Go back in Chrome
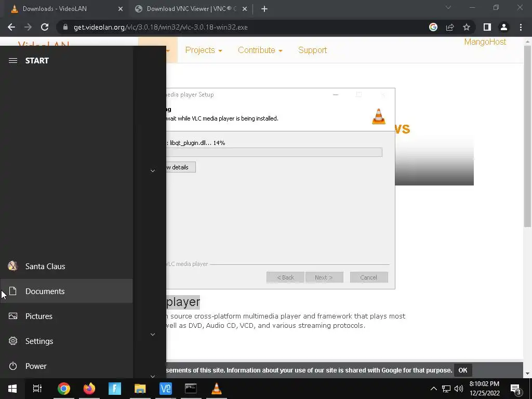The width and height of the screenshot is (532, 399). pos(11,27)
